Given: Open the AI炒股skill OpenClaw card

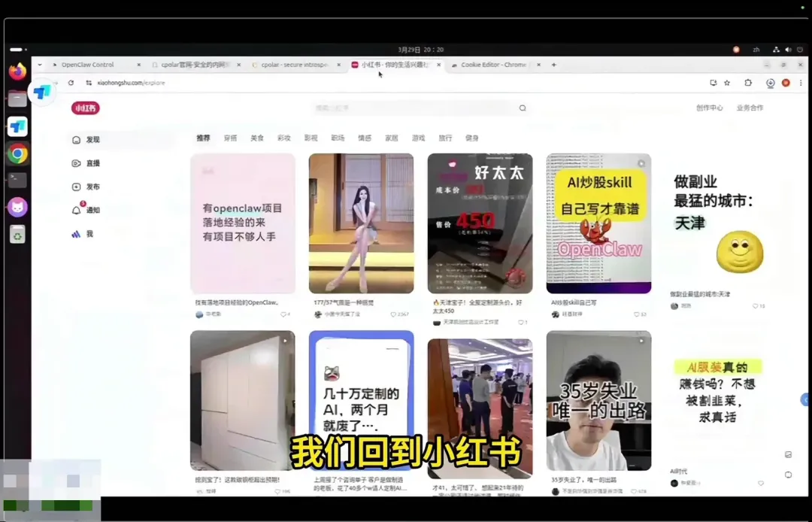Looking at the screenshot, I should [598, 223].
